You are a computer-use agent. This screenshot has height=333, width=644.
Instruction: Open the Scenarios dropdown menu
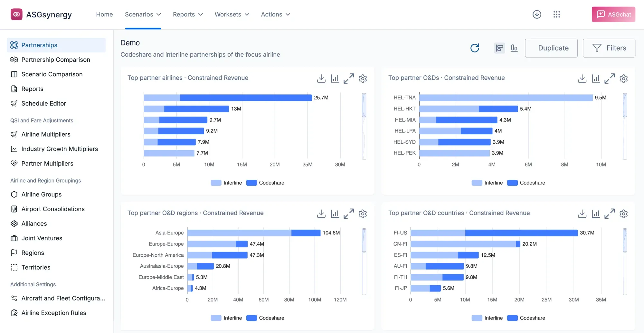coord(143,14)
